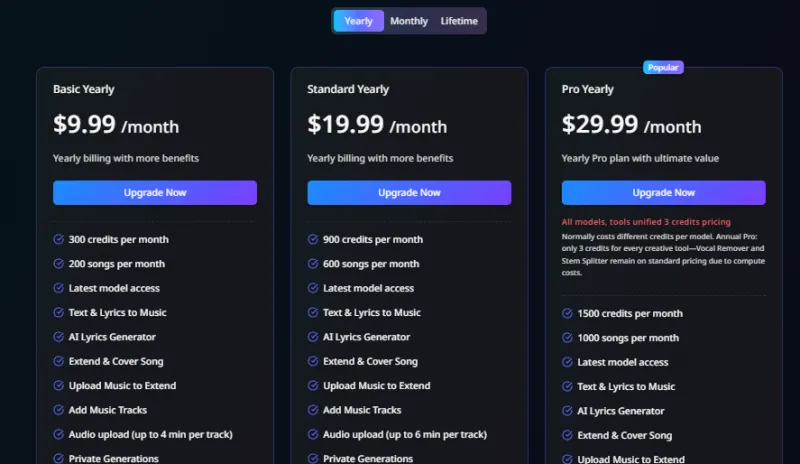Click checkmark beside audio upload up to 6 min
This screenshot has width=800, height=464.
[313, 435]
